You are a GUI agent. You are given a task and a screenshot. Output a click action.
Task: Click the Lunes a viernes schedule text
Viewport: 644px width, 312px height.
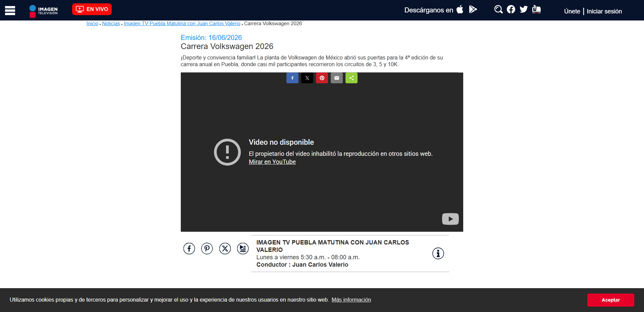pos(308,257)
